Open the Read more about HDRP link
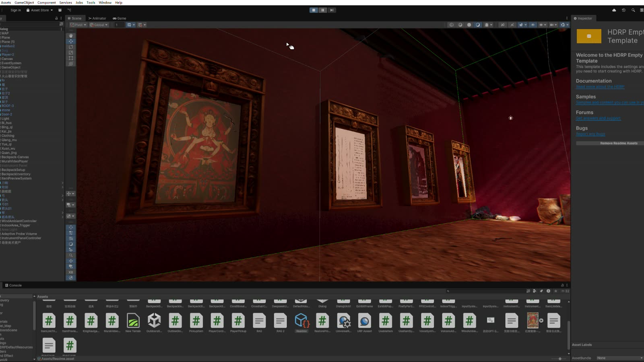Viewport: 644px width, 362px height. pos(600,87)
